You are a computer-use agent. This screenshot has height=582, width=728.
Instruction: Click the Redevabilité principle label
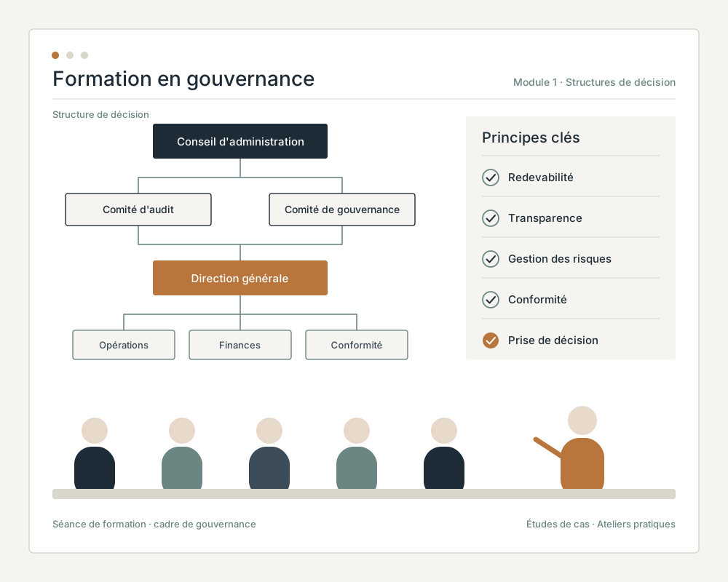(540, 178)
